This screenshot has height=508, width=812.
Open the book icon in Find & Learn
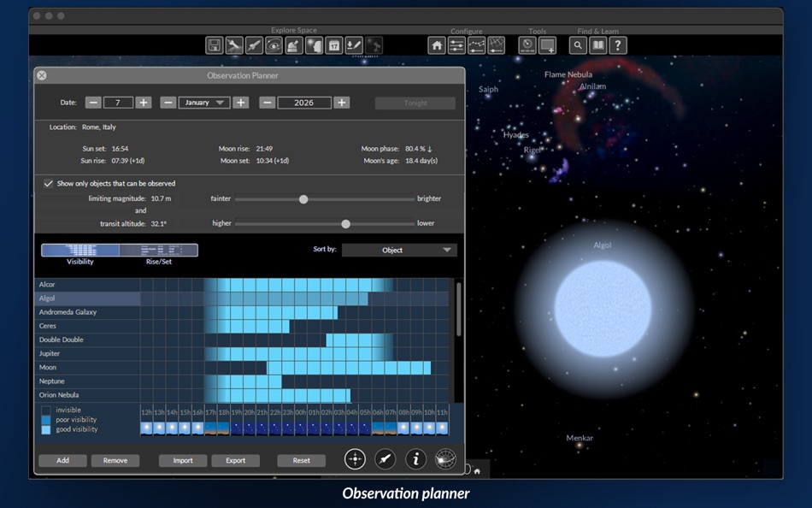[598, 45]
